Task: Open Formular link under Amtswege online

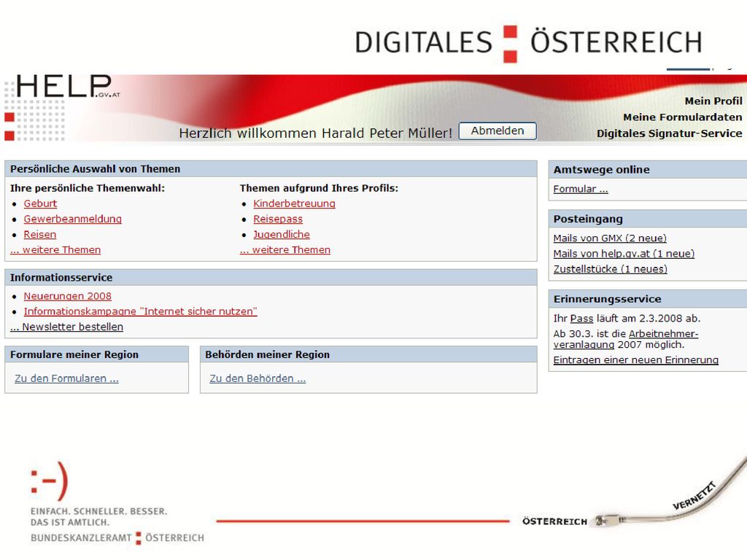Action: pyautogui.click(x=580, y=189)
